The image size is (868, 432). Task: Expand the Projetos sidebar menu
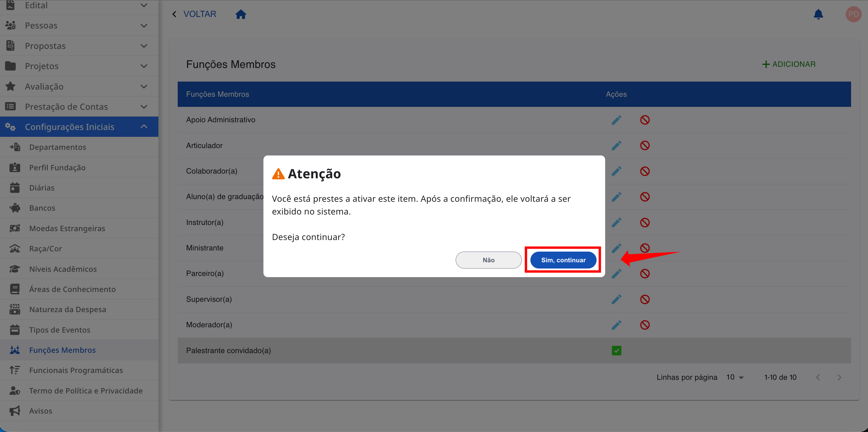(79, 66)
